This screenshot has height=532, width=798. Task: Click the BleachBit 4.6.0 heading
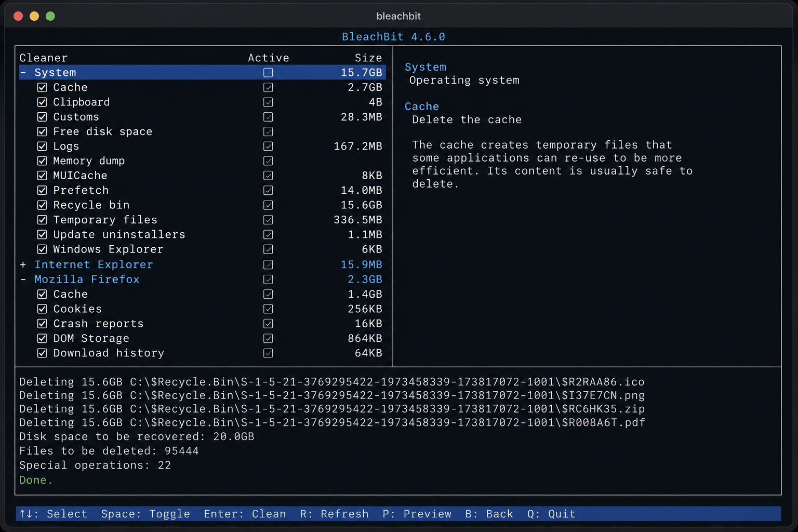[393, 36]
